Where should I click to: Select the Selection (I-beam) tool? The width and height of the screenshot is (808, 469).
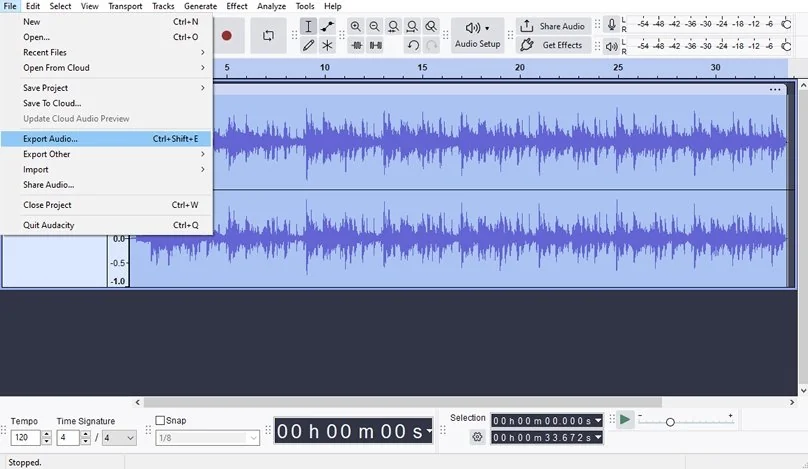308,27
